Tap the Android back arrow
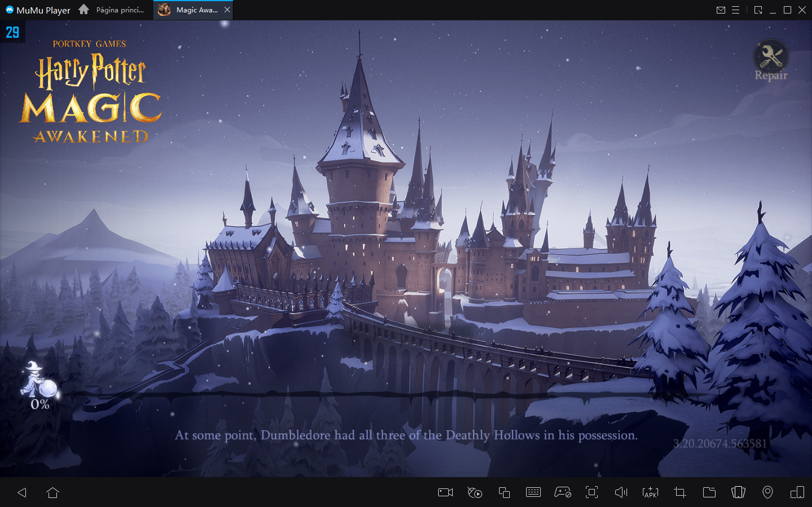 tap(22, 492)
